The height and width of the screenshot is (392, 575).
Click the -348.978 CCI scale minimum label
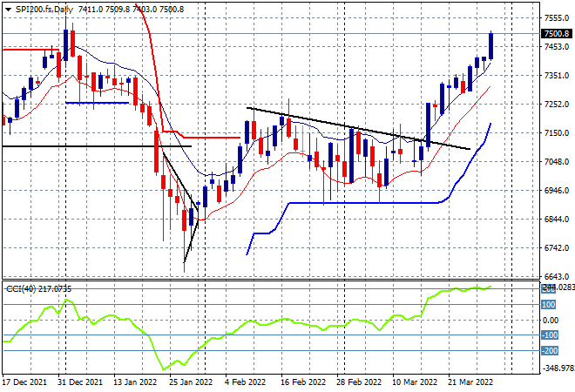point(558,368)
